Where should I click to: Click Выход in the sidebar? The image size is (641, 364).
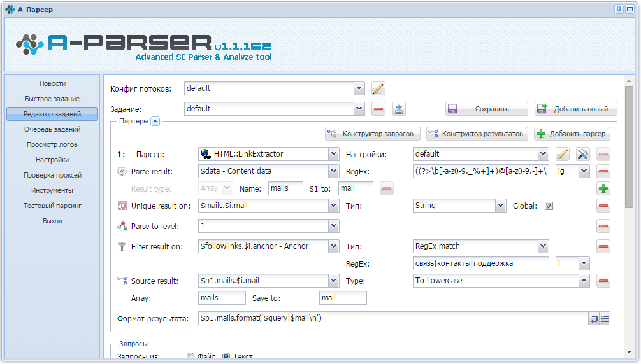pyautogui.click(x=52, y=221)
